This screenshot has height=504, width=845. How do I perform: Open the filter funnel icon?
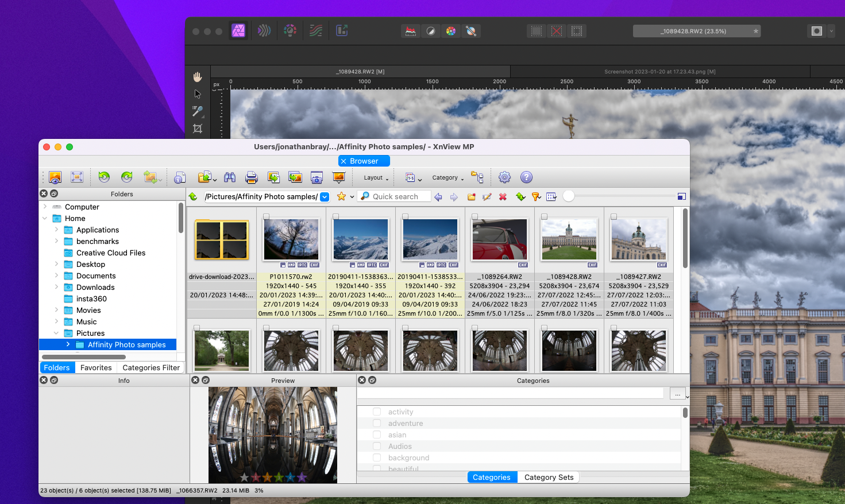(x=536, y=197)
